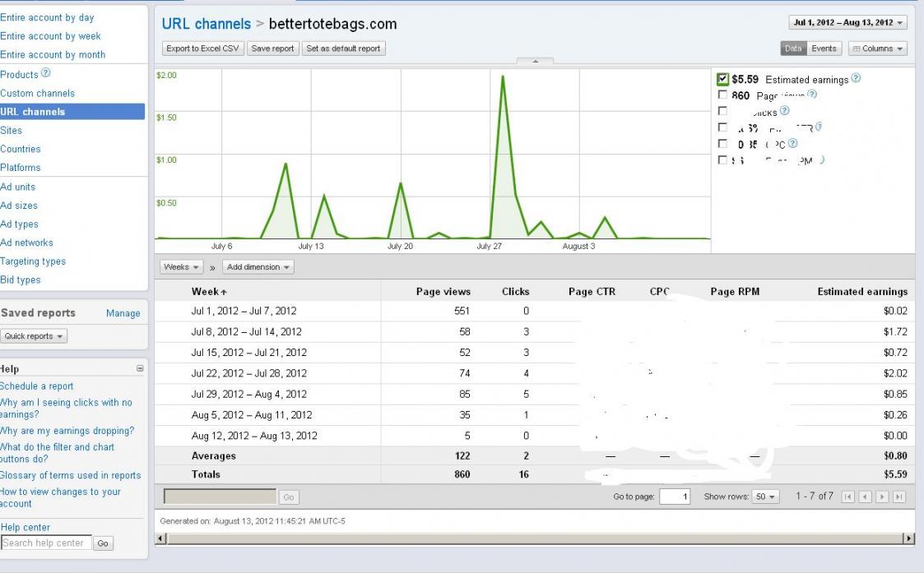Open the Targeting types report

tap(33, 261)
